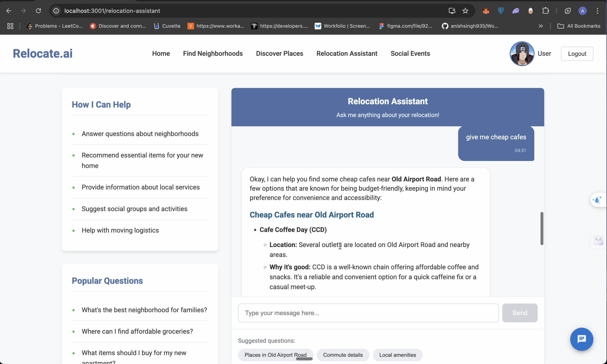
Task: Open Chrome three-dot menu
Action: pyautogui.click(x=597, y=11)
